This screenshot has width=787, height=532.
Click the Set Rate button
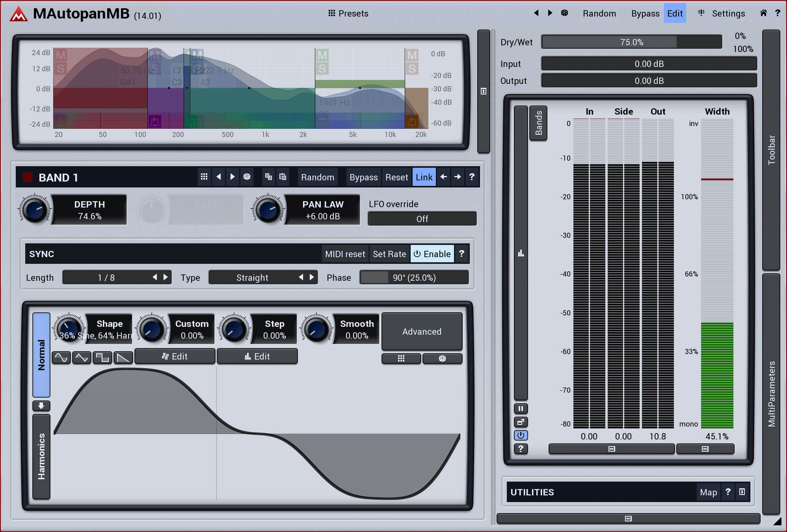[x=389, y=254]
